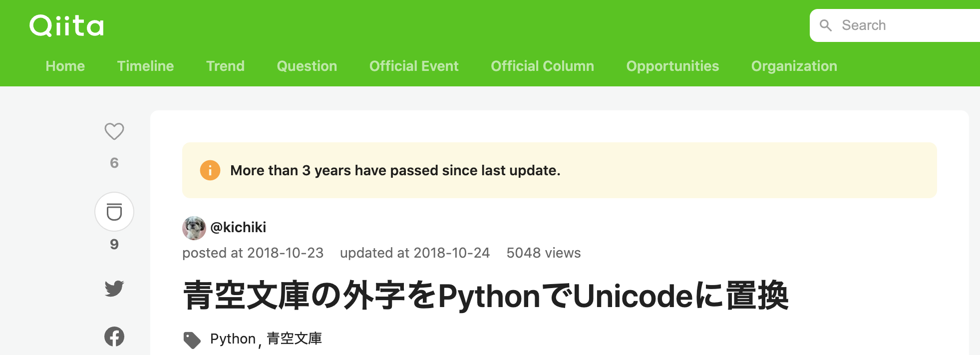This screenshot has height=355, width=980.
Task: Click the orange info icon in the notice
Action: pyautogui.click(x=210, y=170)
